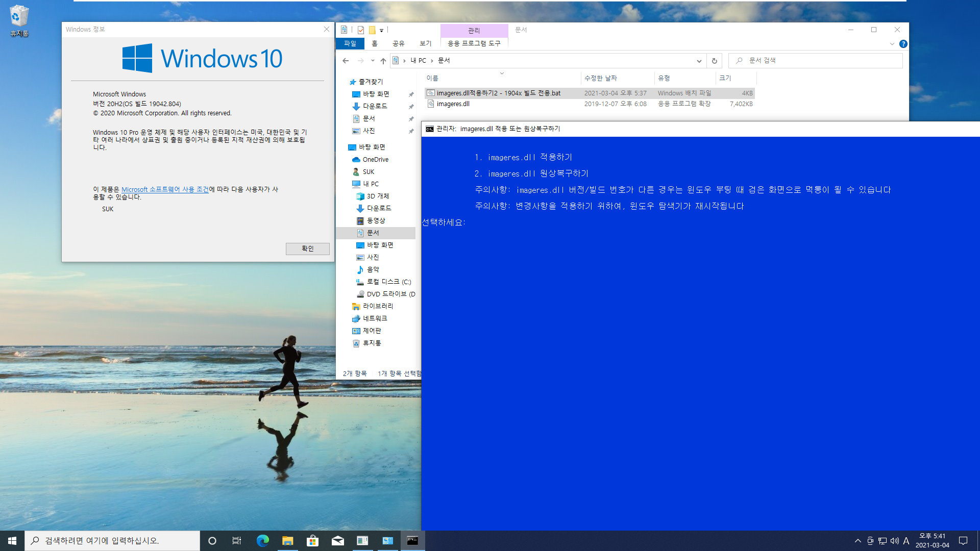The width and height of the screenshot is (980, 551).
Task: Show hidden system tray icons
Action: click(857, 541)
